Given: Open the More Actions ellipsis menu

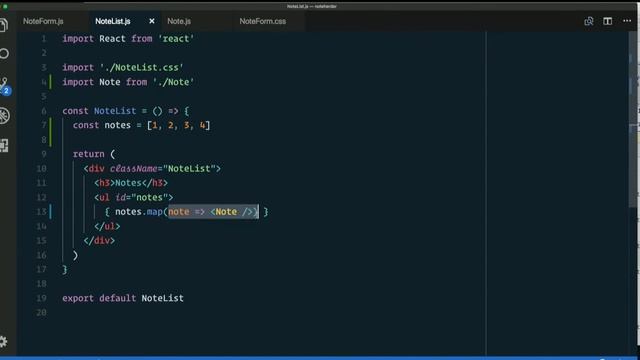Looking at the screenshot, I should [627, 21].
